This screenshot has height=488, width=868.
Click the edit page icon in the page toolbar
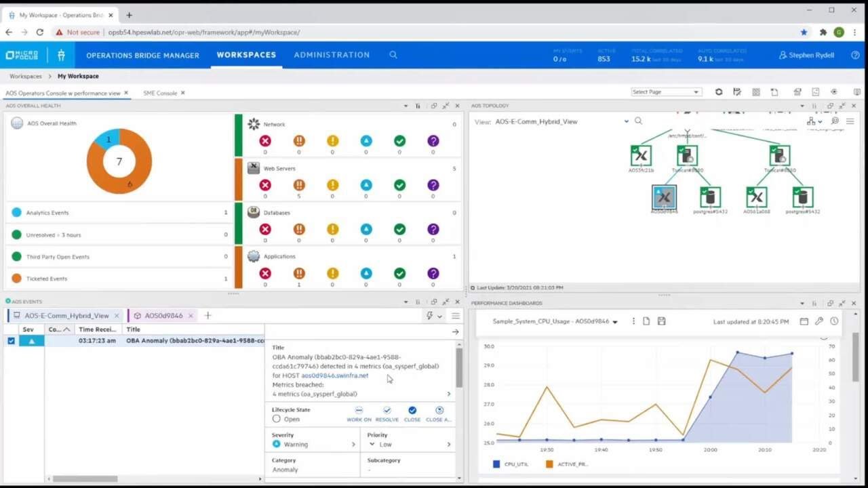737,92
